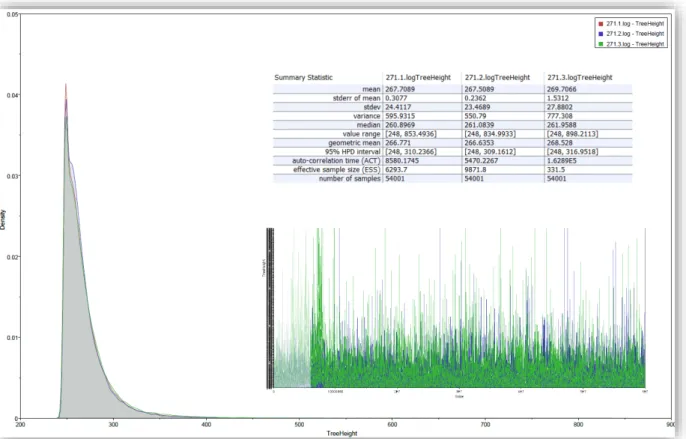Click the mean value 269.7066

click(562, 89)
